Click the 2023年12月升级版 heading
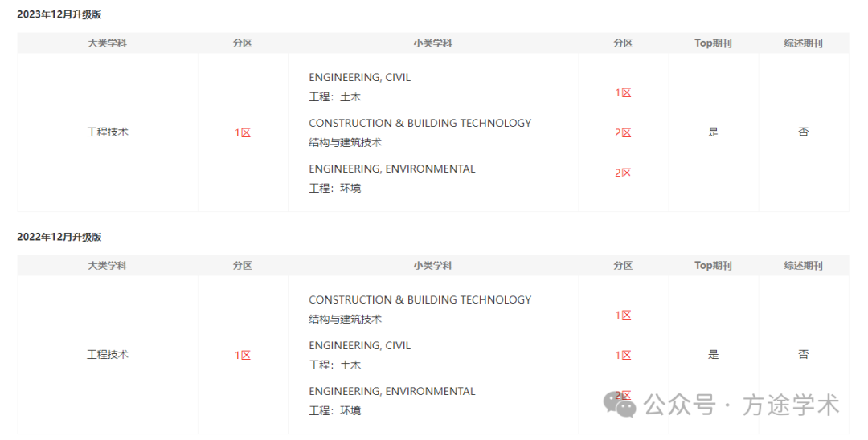The width and height of the screenshot is (868, 440). point(59,15)
